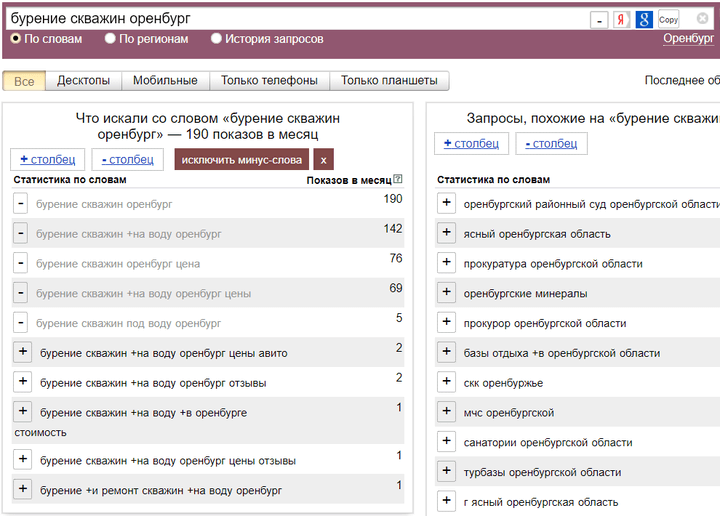Click - столбец button in right panel

tap(551, 143)
